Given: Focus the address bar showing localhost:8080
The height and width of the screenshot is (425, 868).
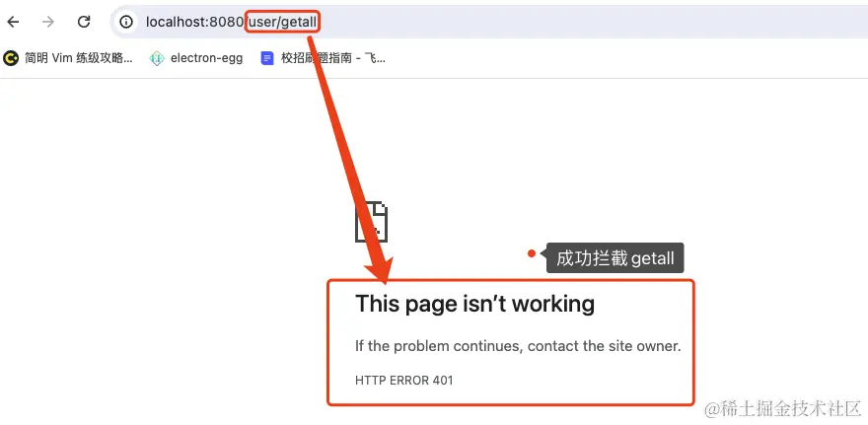Looking at the screenshot, I should pyautogui.click(x=487, y=22).
